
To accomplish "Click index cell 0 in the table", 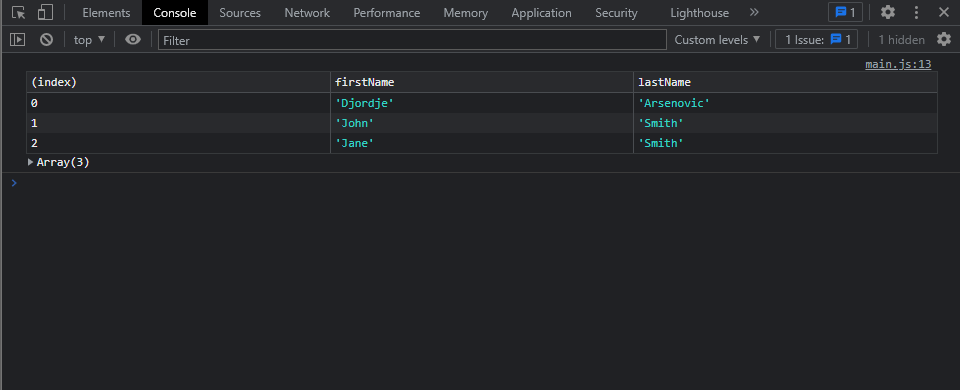I will [x=178, y=103].
